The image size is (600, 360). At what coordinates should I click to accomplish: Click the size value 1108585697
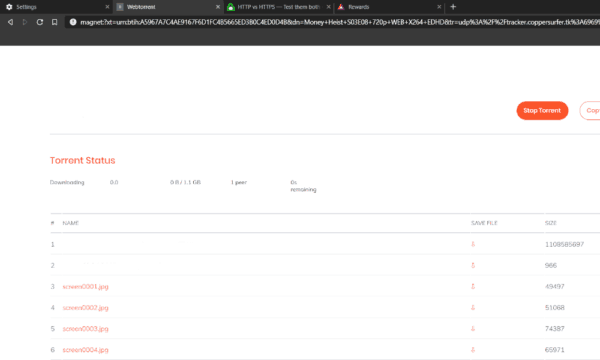564,244
